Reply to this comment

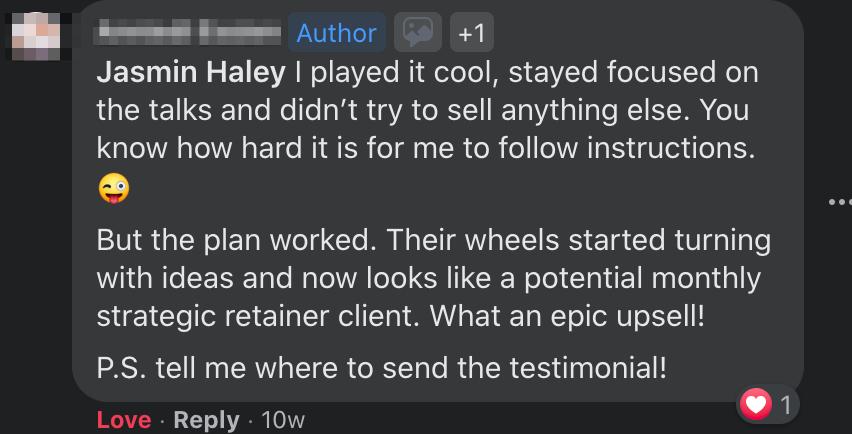click(x=207, y=420)
